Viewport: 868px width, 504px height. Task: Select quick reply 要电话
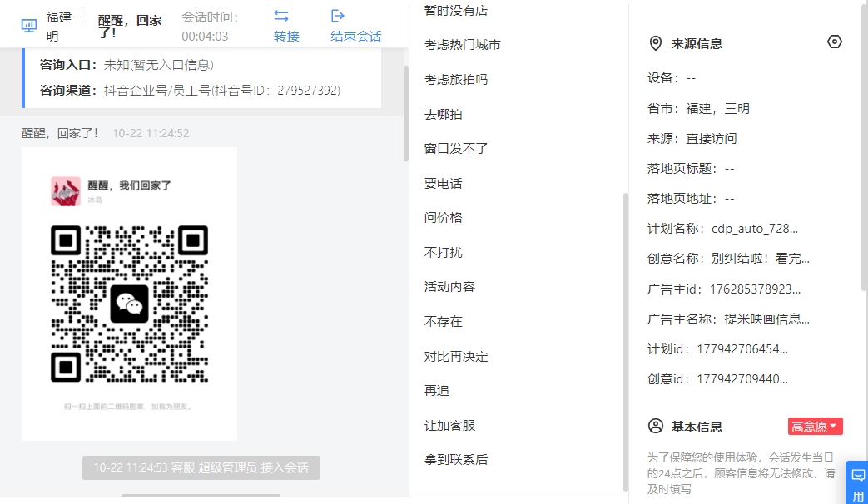(x=443, y=184)
